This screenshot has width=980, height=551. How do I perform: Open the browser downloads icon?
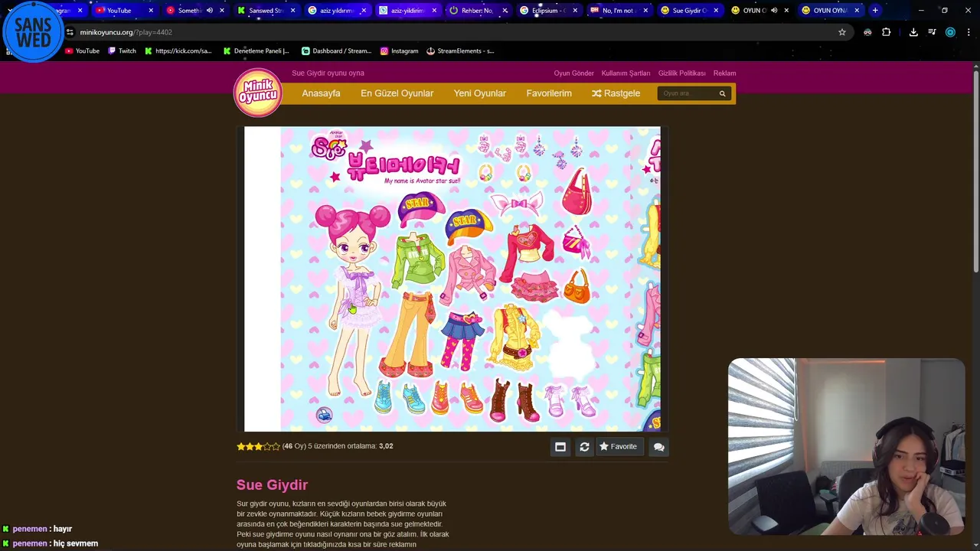[913, 32]
